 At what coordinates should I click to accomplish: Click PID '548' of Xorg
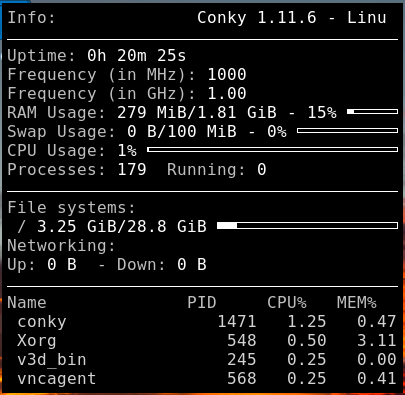[x=242, y=341]
